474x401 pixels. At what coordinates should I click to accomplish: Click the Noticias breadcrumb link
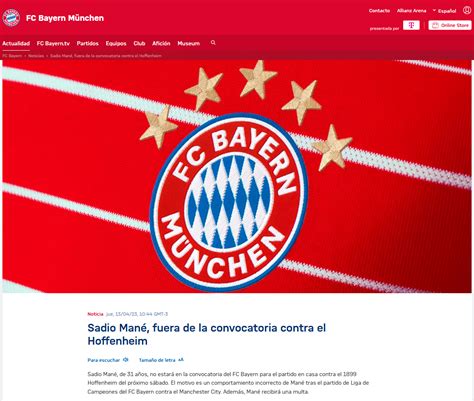click(x=36, y=56)
